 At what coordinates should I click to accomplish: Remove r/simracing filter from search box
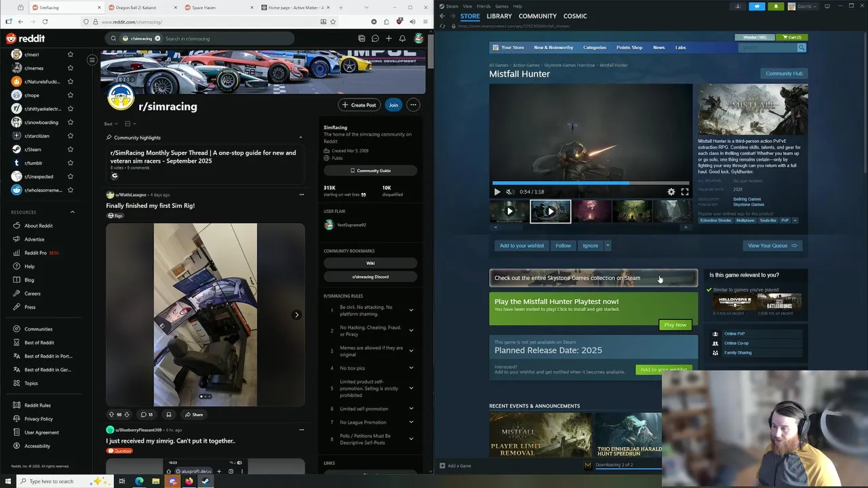point(157,39)
